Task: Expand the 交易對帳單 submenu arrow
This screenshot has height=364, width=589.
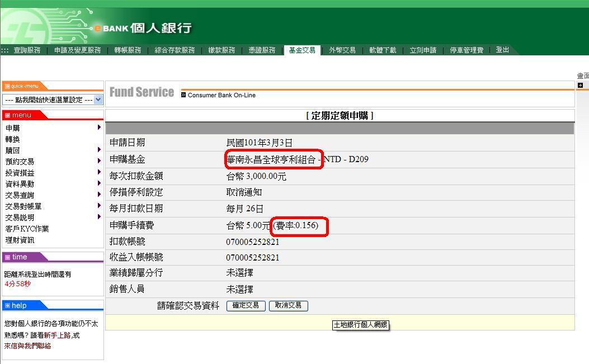Action: (99, 205)
